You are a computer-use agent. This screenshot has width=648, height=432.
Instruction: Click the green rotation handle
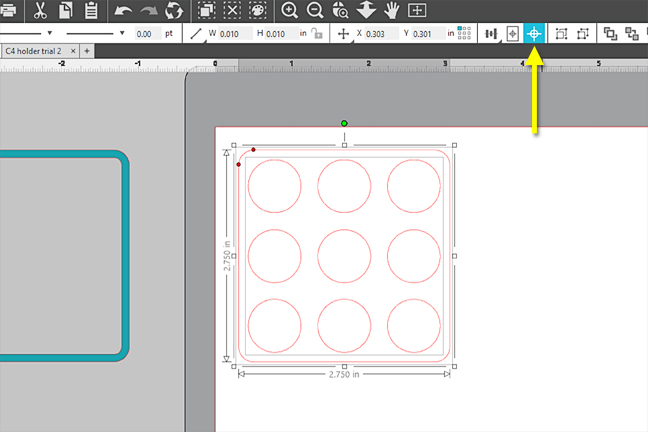(x=344, y=124)
